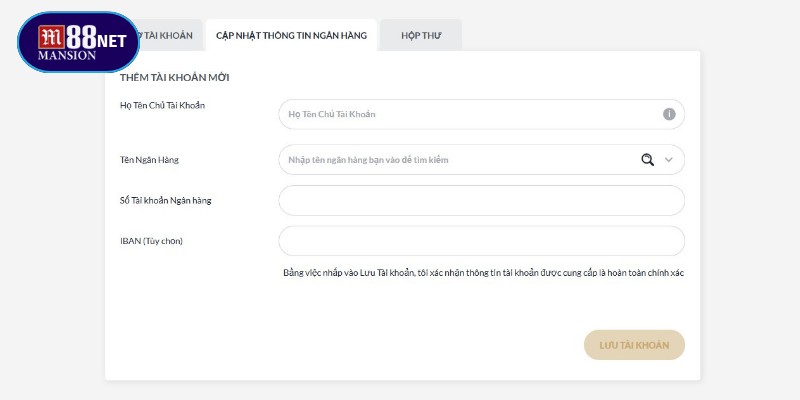
Task: Click the Thêm Tài Khoản Mới heading
Action: [174, 78]
